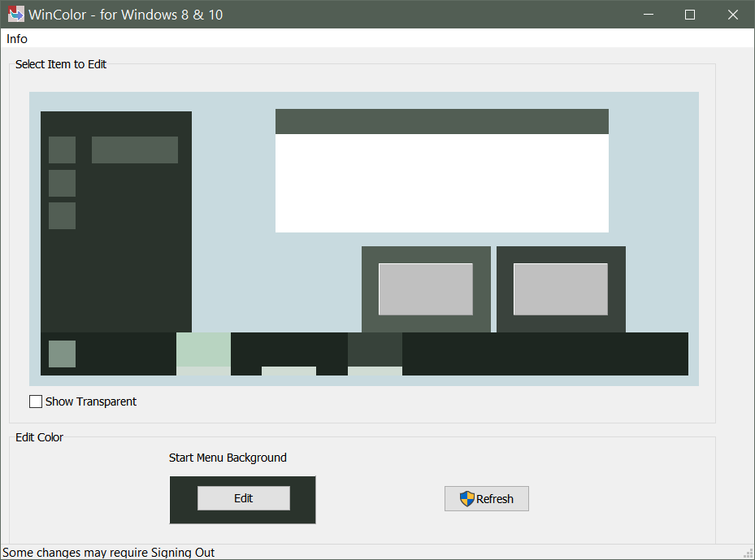Click the Start Menu Background label
The width and height of the screenshot is (755, 560).
tap(228, 458)
